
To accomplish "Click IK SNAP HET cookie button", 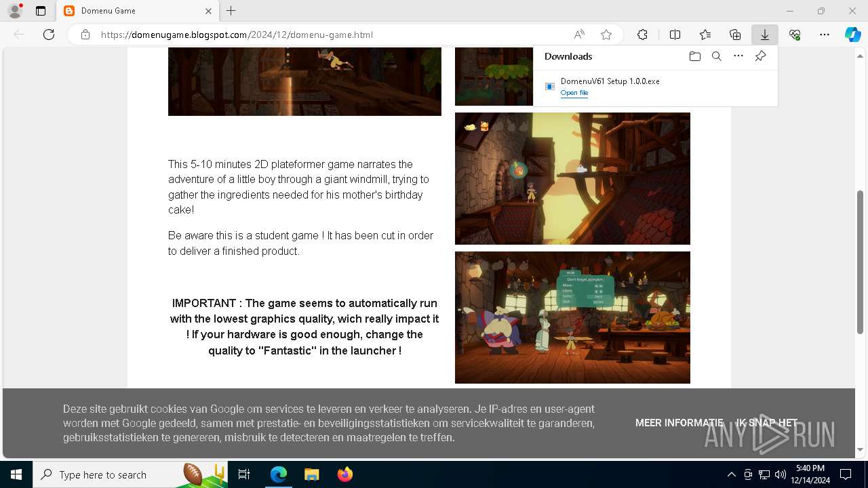I will (767, 422).
